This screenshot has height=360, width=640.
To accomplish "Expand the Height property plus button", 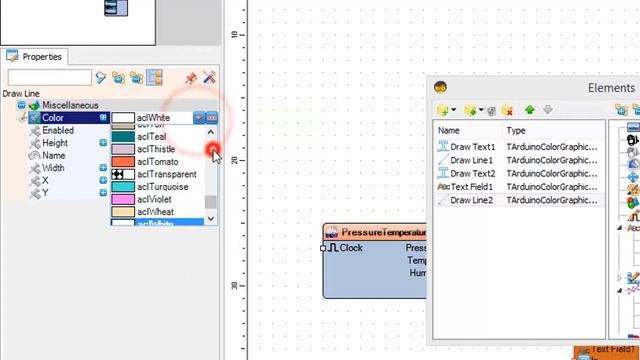I will [103, 142].
